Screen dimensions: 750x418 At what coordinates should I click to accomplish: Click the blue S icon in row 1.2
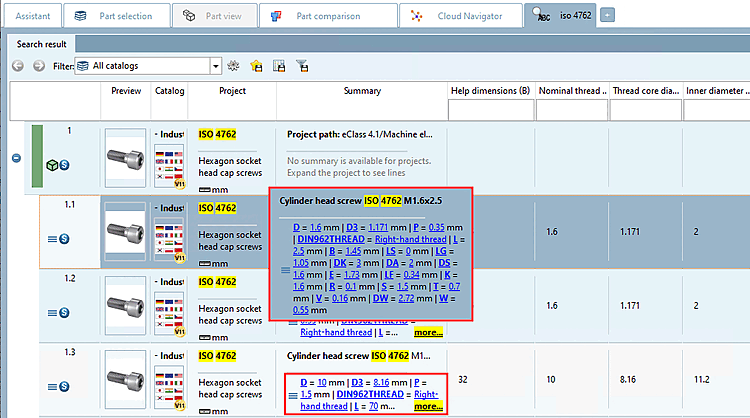coord(64,313)
